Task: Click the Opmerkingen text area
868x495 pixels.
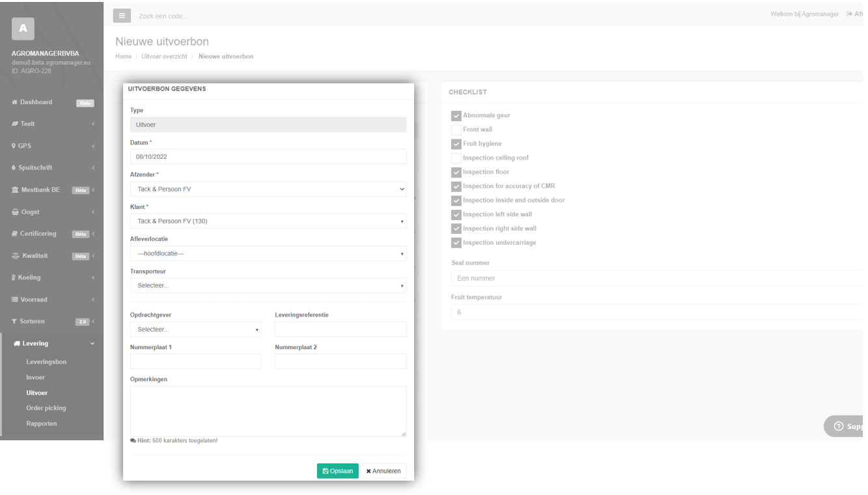Action: [x=268, y=411]
